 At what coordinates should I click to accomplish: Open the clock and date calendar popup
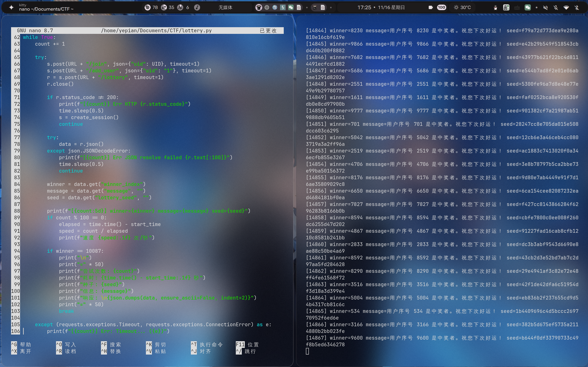(381, 8)
